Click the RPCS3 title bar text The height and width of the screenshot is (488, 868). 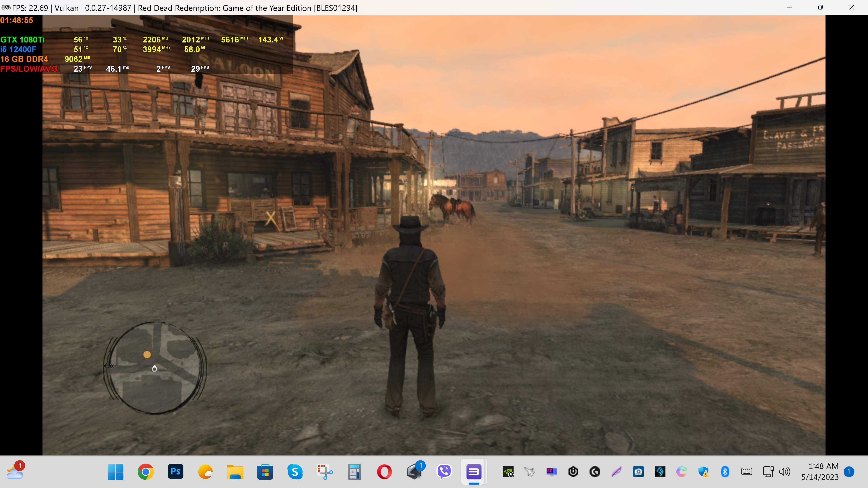tap(185, 8)
